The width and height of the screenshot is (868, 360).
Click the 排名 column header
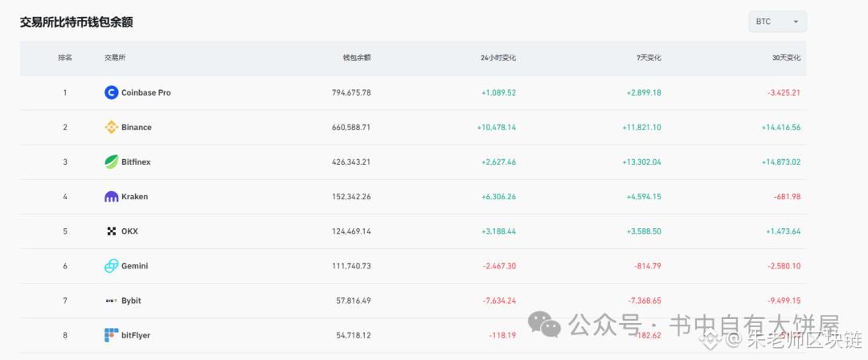(x=65, y=58)
